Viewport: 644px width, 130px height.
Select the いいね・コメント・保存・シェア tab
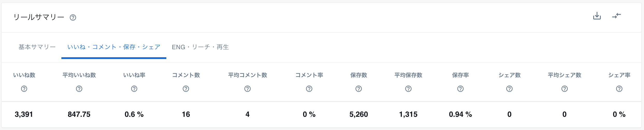pyautogui.click(x=114, y=47)
